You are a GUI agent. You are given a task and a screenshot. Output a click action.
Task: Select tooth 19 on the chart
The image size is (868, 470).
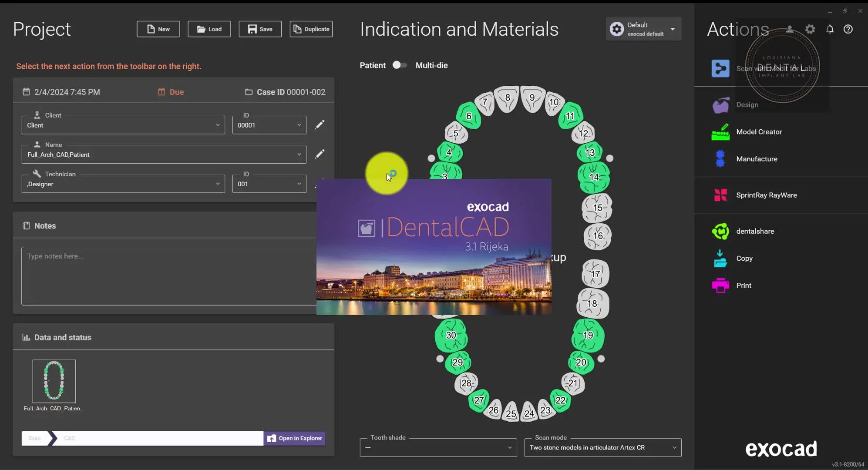[x=588, y=335]
